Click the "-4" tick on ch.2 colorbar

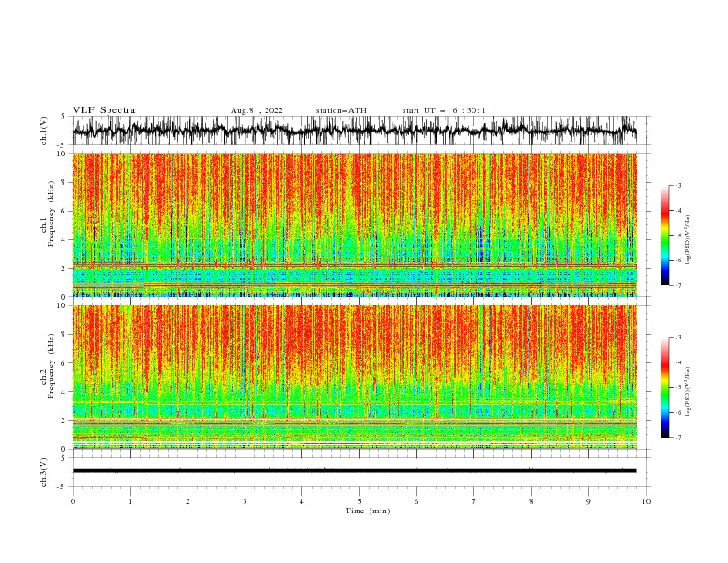coord(678,362)
